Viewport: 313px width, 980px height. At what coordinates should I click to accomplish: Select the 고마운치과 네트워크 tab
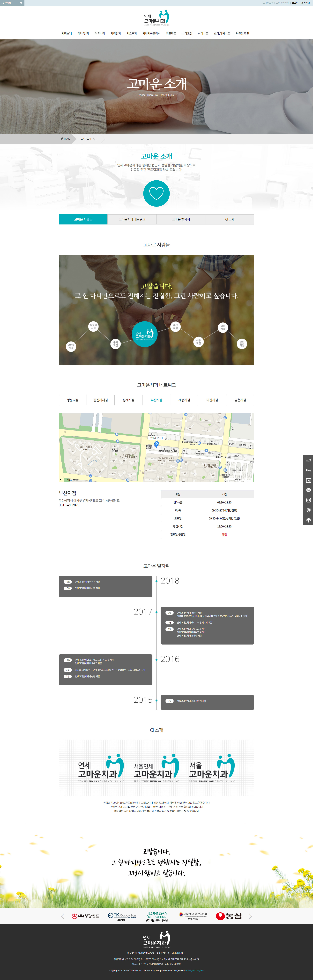[132, 220]
